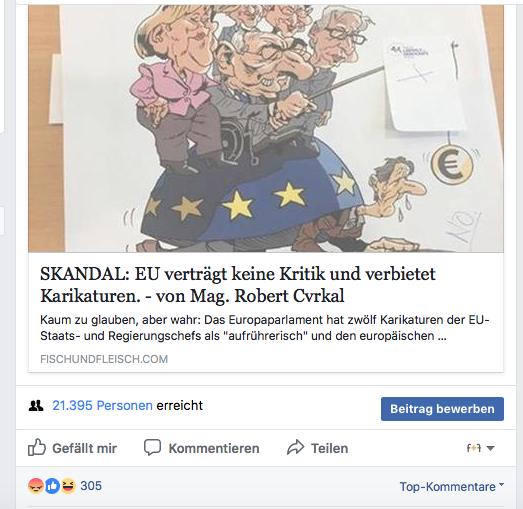Open the 21.395 Personen reach link

[x=102, y=406]
